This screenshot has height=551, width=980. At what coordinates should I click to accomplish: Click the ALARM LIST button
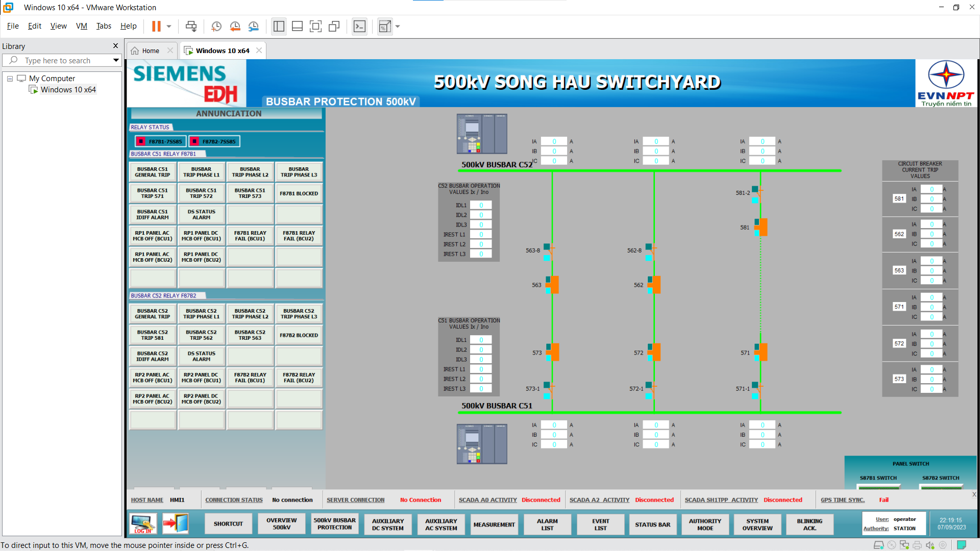tap(547, 524)
